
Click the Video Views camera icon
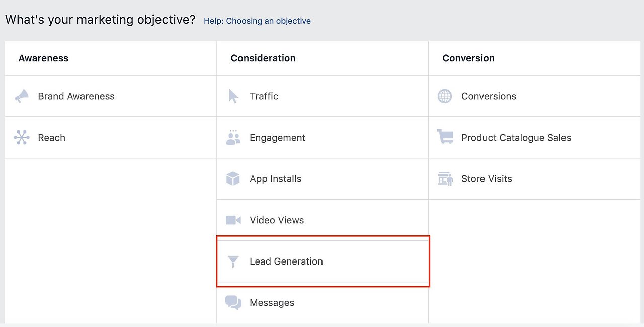pyautogui.click(x=233, y=220)
